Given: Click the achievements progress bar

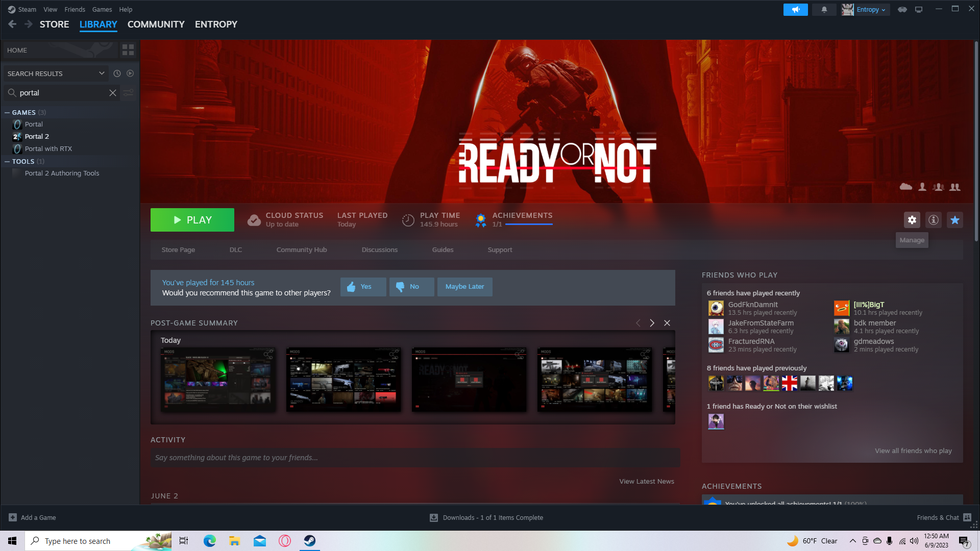Looking at the screenshot, I should click(528, 224).
